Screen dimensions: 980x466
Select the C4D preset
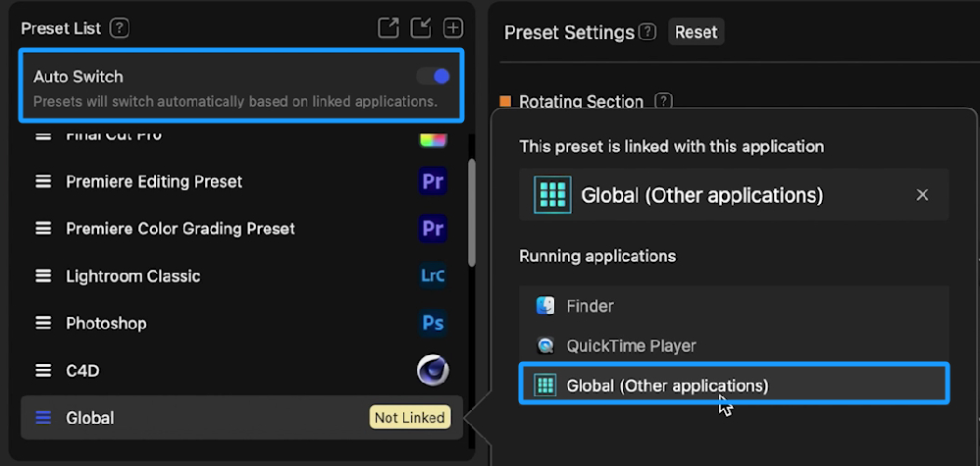click(x=242, y=371)
